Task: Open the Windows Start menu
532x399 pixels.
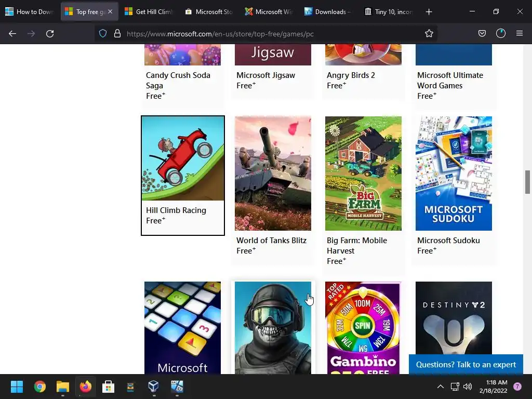Action: [x=17, y=387]
